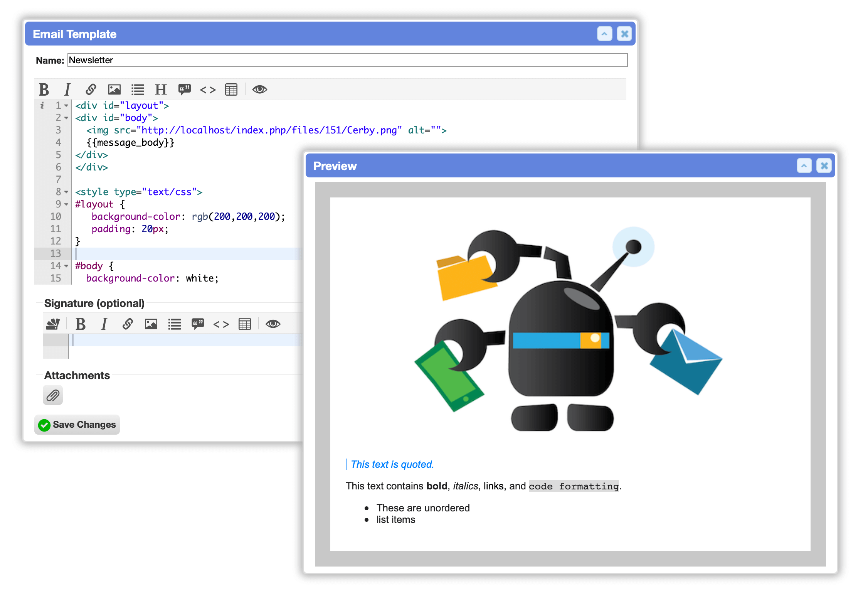Click the Signature (optional) heading
868x597 pixels.
pos(94,303)
